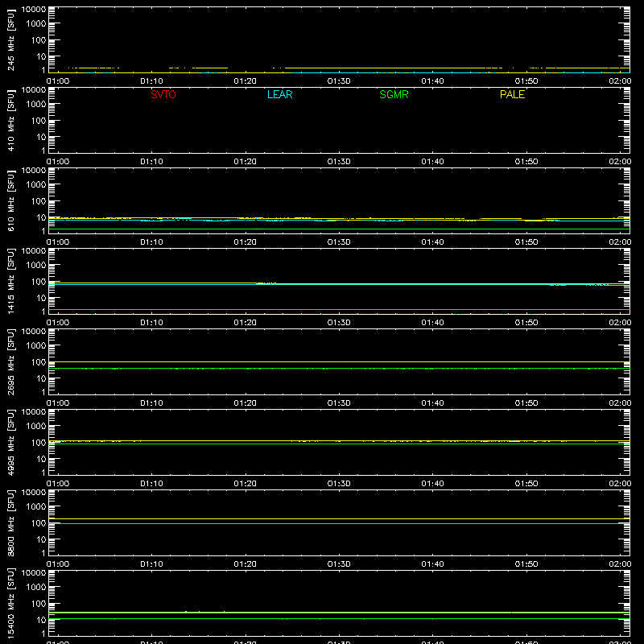Image resolution: width=644 pixels, height=644 pixels.
Task: Click the 10 tick label of 8800 MHz panel
Action: tap(42, 539)
